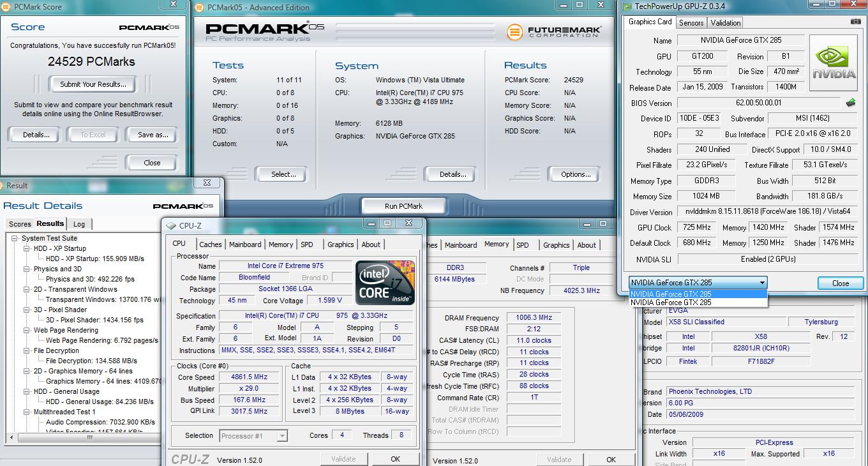Switch to the Sensors tab in GPU-Z
The image size is (868, 466).
click(691, 22)
